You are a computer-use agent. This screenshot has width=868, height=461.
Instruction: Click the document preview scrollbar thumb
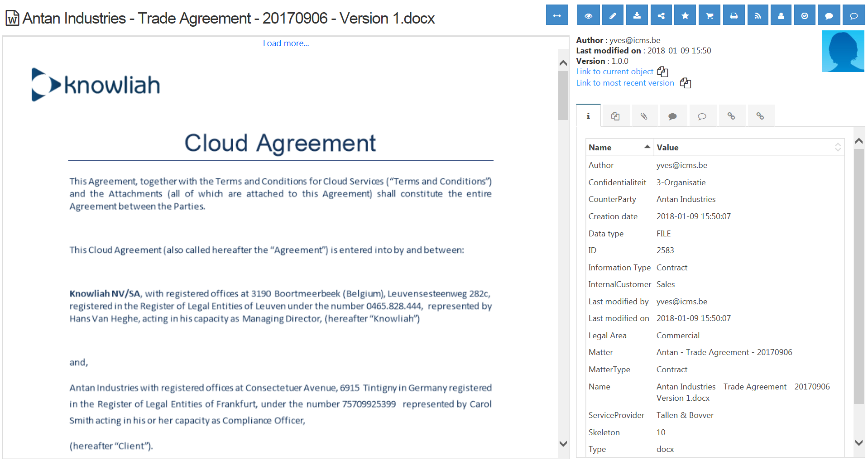click(x=563, y=95)
